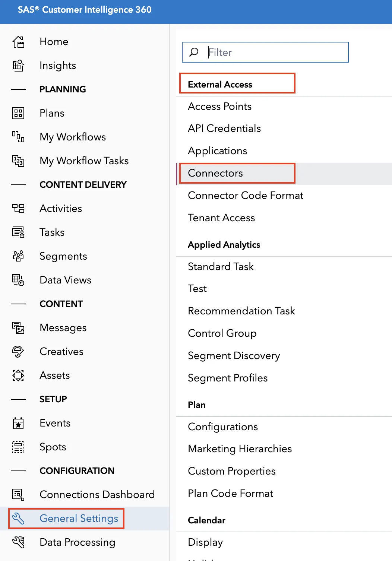Open Recommendation Task setting
This screenshot has width=392, height=561.
pyautogui.click(x=241, y=311)
